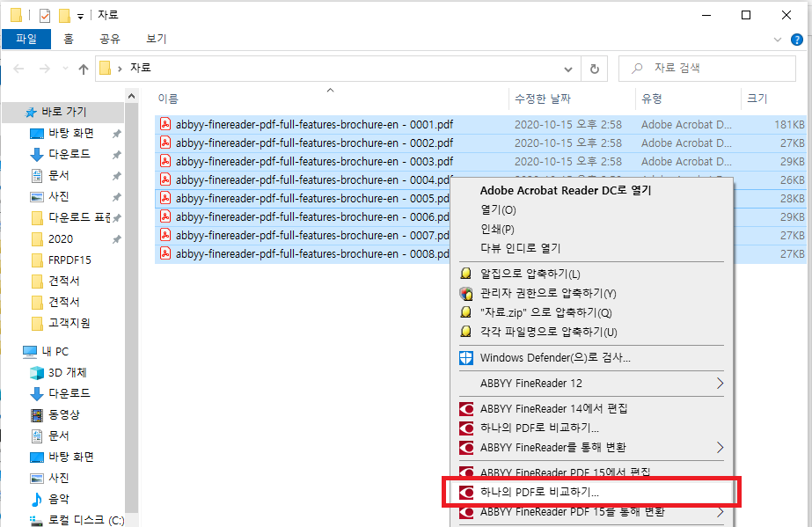
Task: Open pinned 바탕 화면 under 바로 가기
Action: tap(71, 133)
